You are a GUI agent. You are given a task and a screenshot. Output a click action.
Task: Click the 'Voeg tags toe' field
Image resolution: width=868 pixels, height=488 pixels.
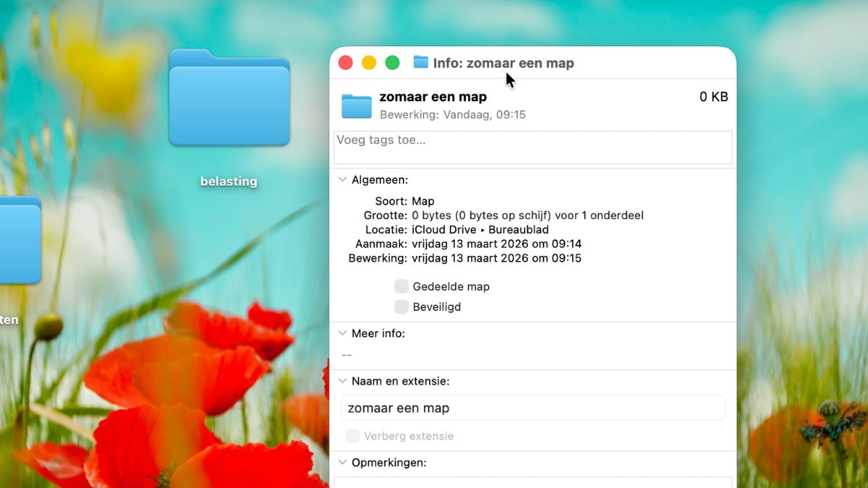click(x=532, y=147)
